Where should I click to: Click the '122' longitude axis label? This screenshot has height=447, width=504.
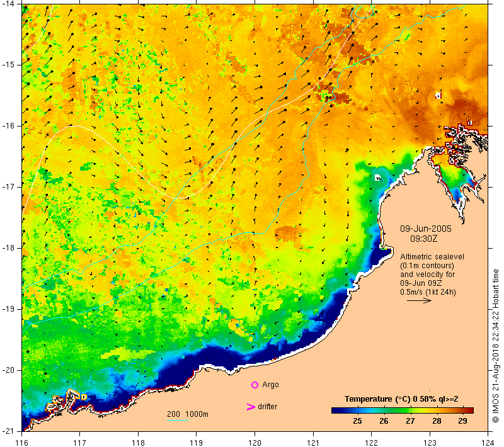click(x=372, y=443)
